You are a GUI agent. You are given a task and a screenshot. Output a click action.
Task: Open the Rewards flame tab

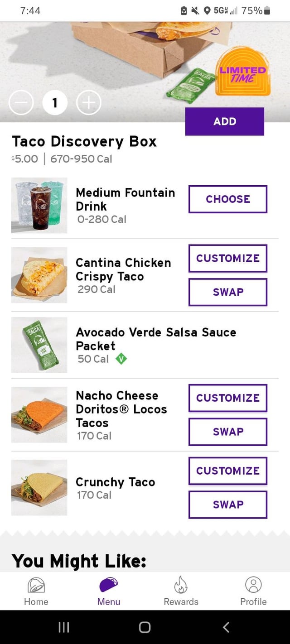tap(181, 591)
